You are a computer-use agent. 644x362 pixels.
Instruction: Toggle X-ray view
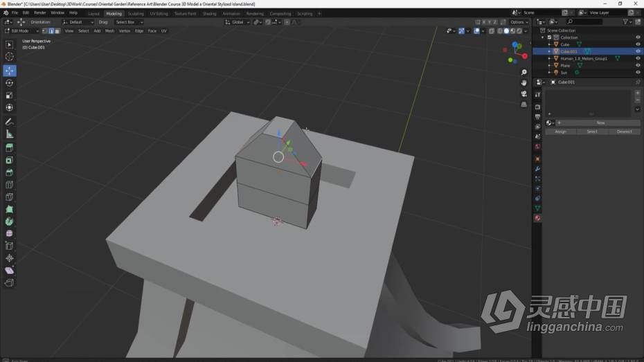pos(492,30)
